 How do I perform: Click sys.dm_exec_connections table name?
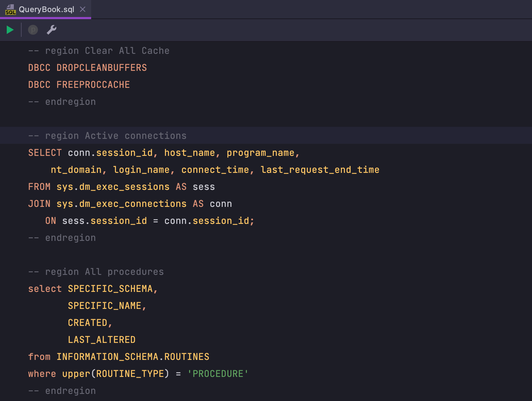(x=122, y=204)
